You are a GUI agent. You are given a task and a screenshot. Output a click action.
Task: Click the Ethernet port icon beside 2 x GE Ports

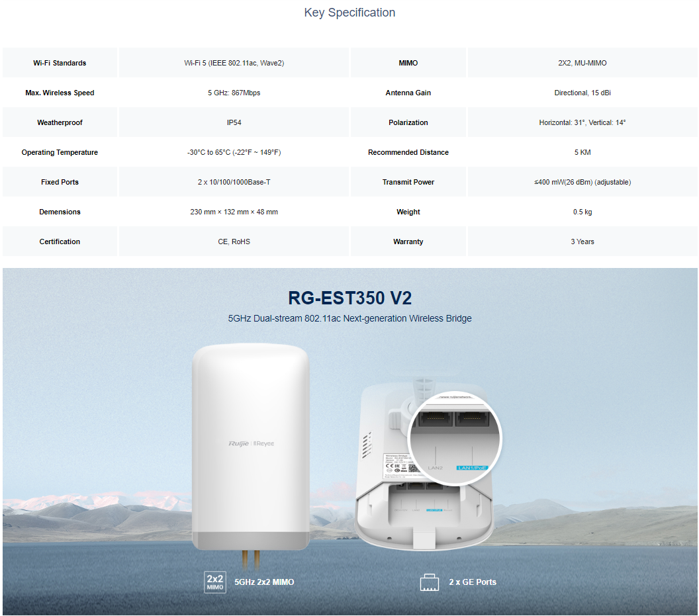(x=430, y=582)
